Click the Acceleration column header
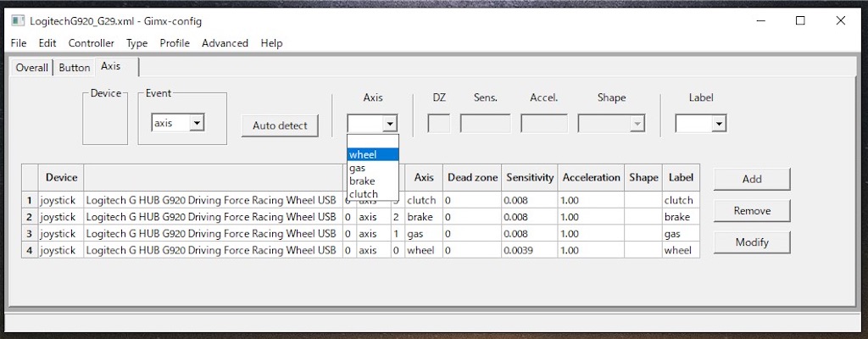 [591, 177]
